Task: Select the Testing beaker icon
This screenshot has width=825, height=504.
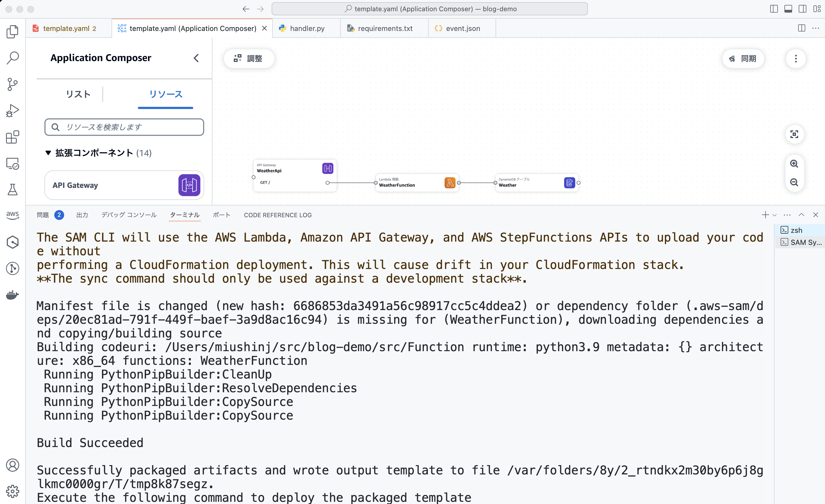Action: (12, 190)
